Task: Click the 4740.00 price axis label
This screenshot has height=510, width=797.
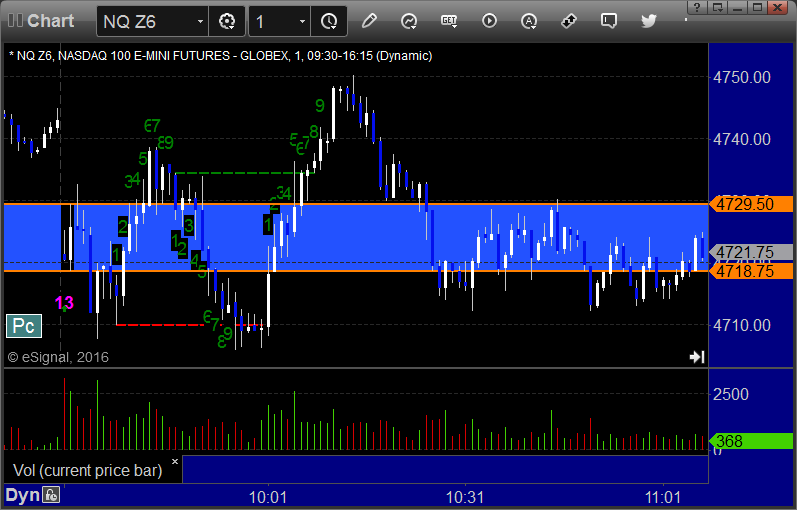Action: point(742,139)
